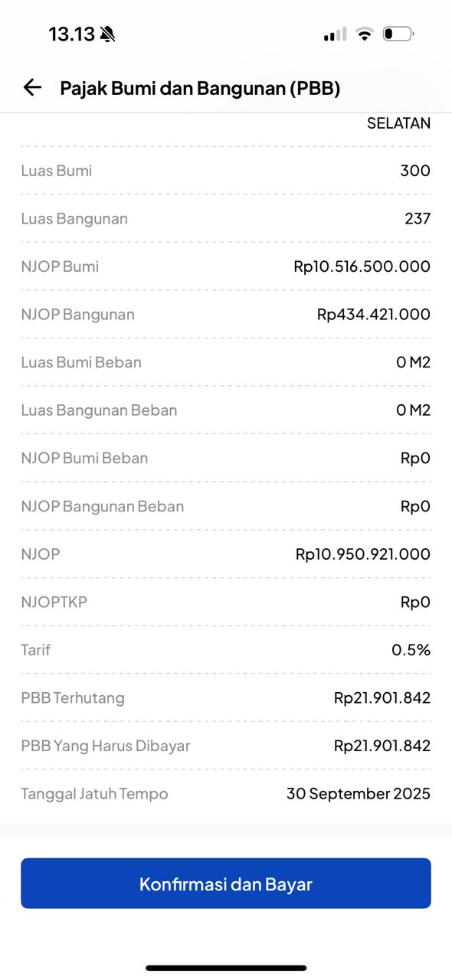Tap the muted notifications bell icon

coord(107,32)
